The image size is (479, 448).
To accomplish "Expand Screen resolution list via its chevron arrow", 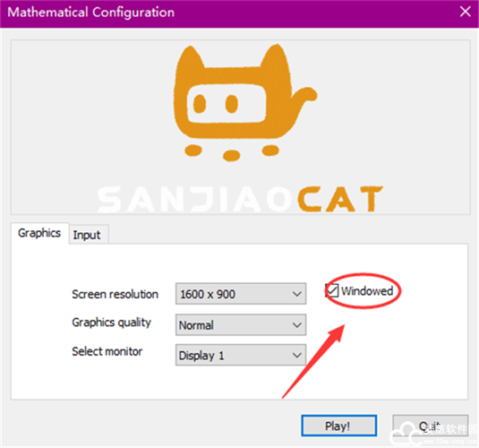I will tap(296, 294).
